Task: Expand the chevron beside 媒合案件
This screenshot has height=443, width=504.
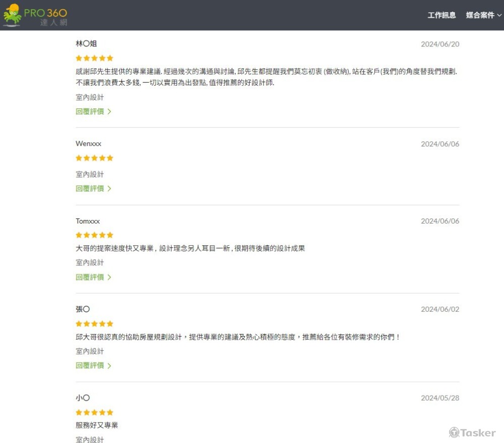Action: click(x=499, y=16)
